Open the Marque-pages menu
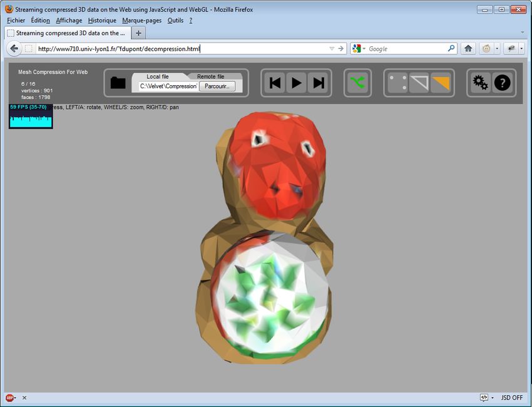The width and height of the screenshot is (532, 407). [142, 21]
